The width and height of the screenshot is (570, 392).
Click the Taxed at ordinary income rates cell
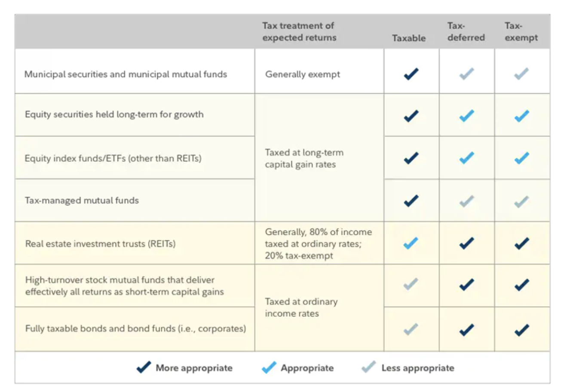coord(301,307)
